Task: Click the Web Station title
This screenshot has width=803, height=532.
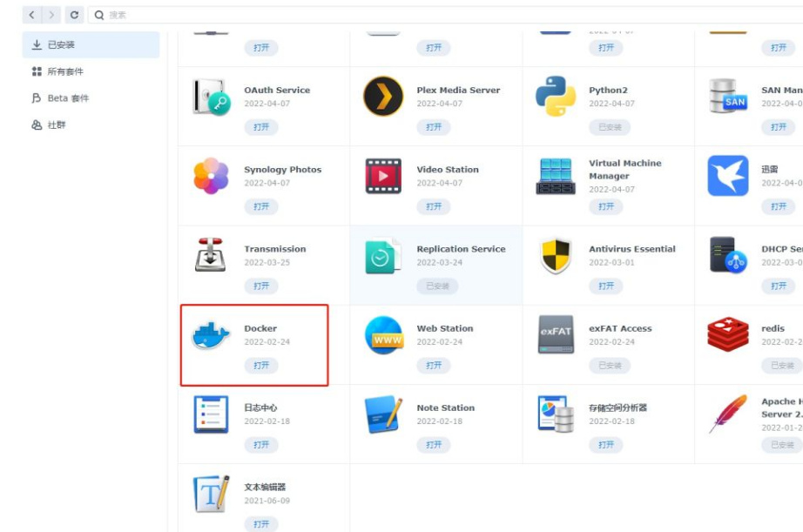Action: pos(444,328)
